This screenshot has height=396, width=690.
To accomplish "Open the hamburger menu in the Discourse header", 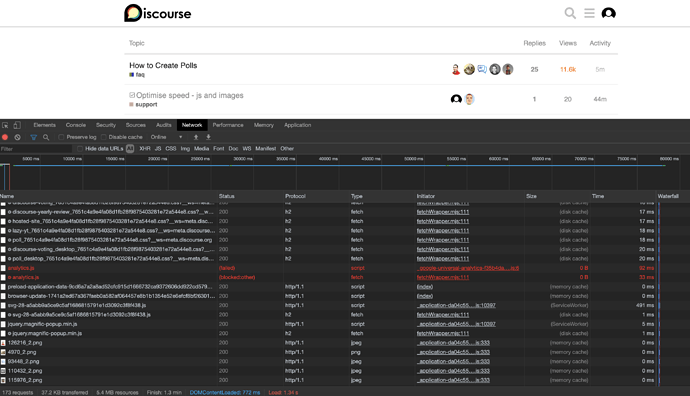I will 589,13.
